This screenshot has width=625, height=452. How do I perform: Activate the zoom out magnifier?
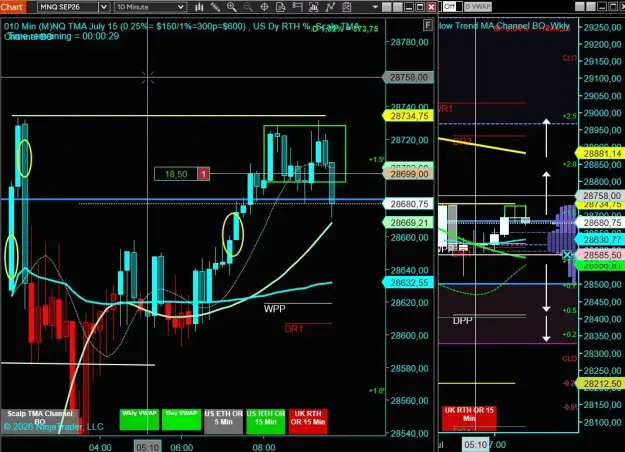point(248,7)
